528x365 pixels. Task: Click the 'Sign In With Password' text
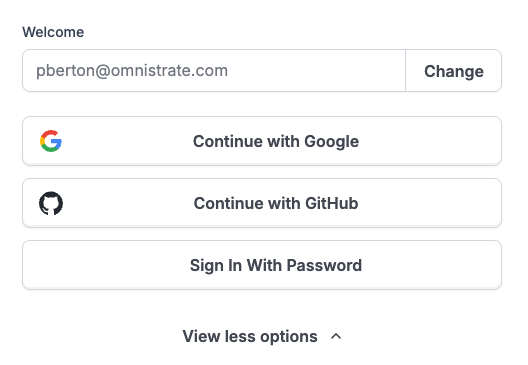276,265
